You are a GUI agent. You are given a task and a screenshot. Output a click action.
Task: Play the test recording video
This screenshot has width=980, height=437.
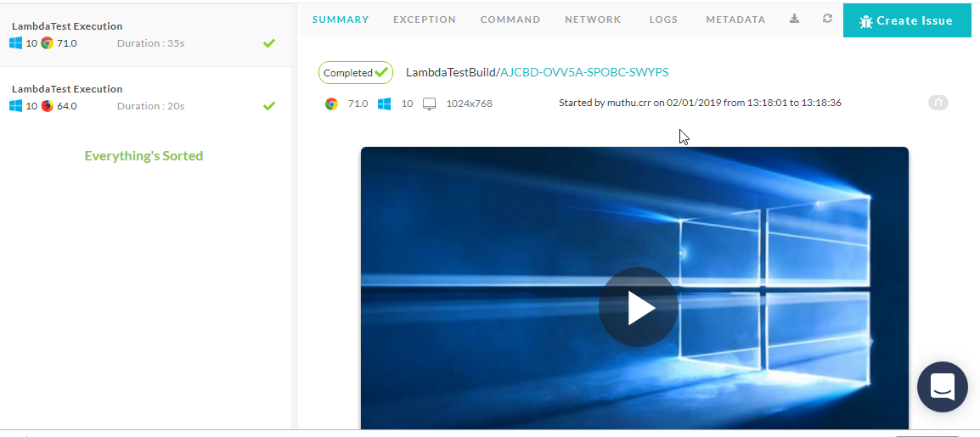[x=638, y=307]
